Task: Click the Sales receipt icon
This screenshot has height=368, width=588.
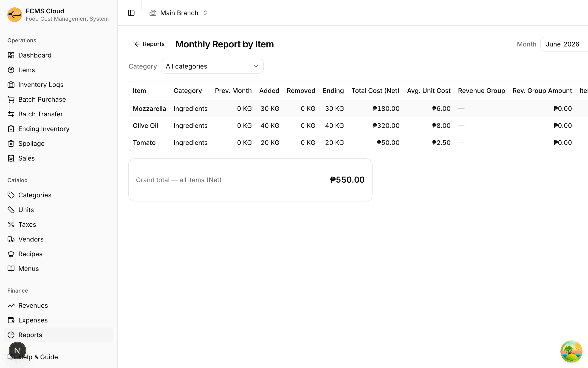Action: tap(11, 158)
